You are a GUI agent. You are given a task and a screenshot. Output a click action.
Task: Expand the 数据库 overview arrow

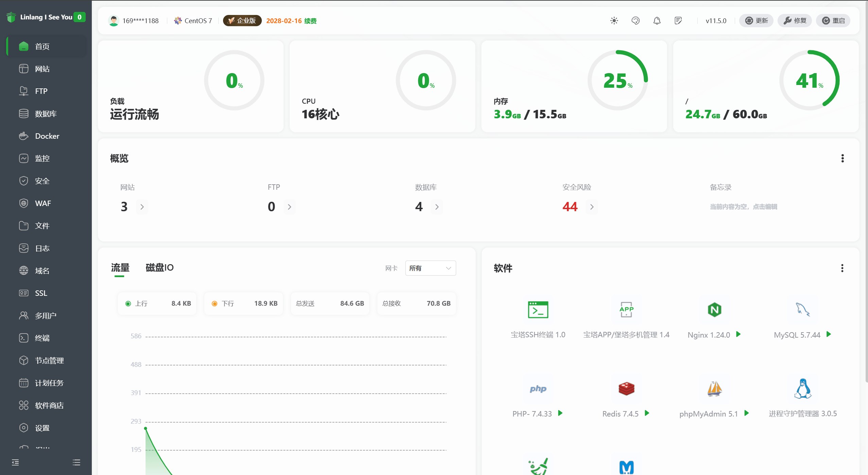437,207
